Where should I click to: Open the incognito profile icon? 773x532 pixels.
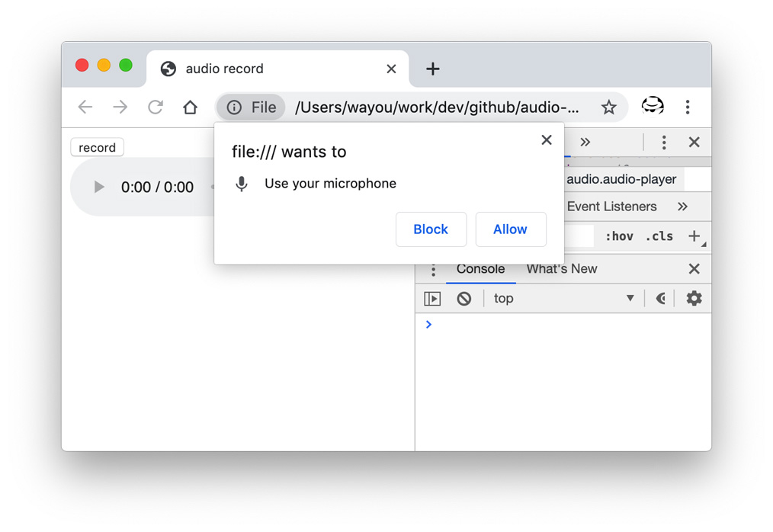point(653,107)
